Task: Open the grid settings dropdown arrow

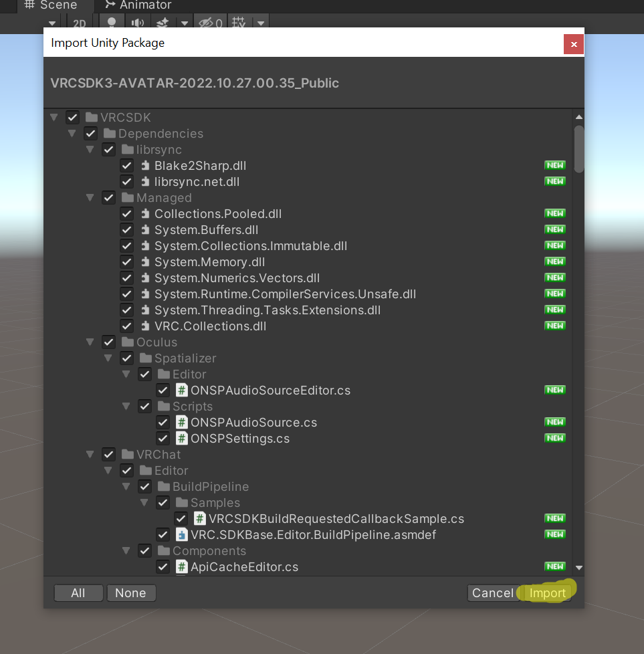Action: [261, 23]
